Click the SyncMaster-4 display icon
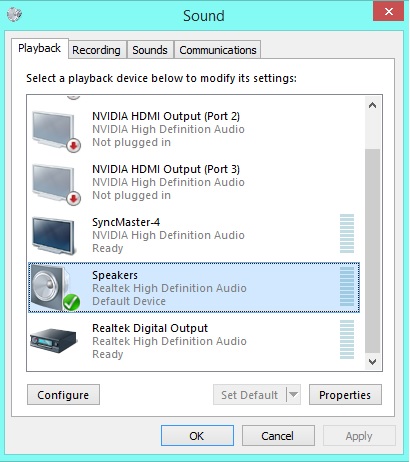Viewport: 410px width, 462px height. coord(54,236)
